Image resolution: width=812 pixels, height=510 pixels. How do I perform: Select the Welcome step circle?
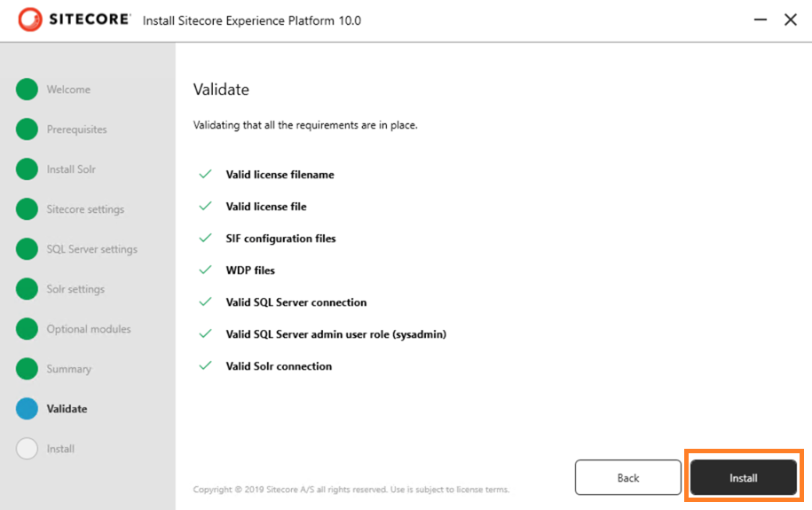point(27,89)
